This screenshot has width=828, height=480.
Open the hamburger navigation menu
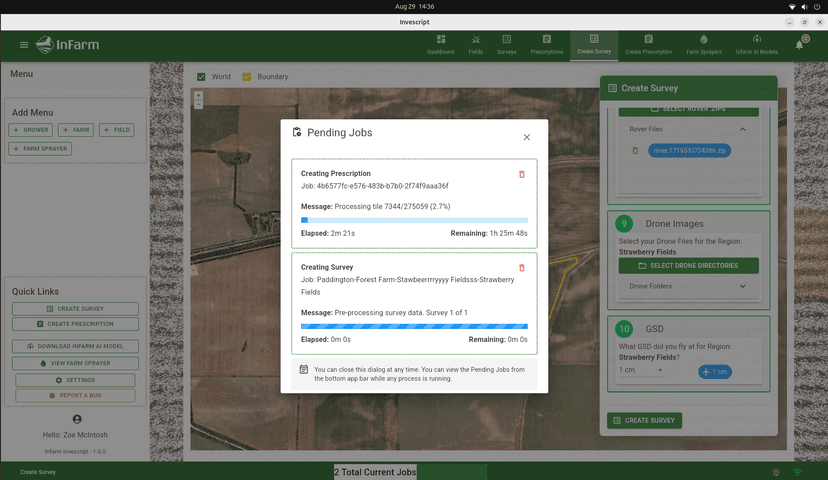(24, 45)
